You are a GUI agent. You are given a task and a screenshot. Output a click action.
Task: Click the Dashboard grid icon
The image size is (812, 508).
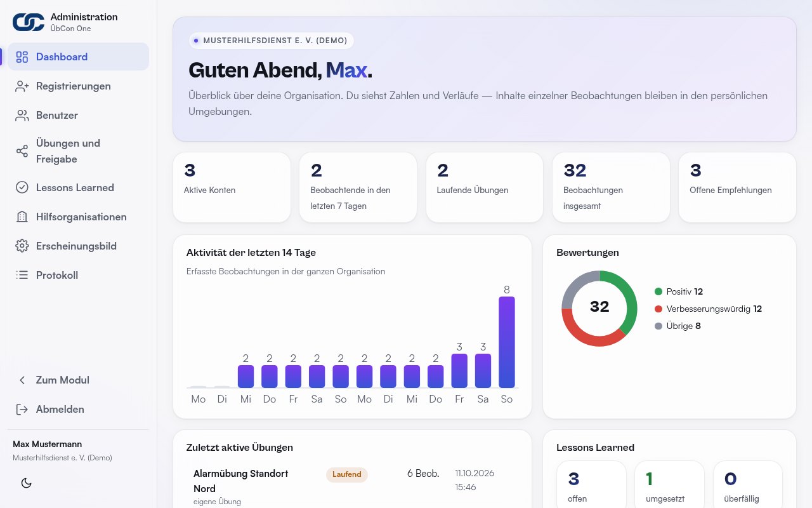point(22,57)
